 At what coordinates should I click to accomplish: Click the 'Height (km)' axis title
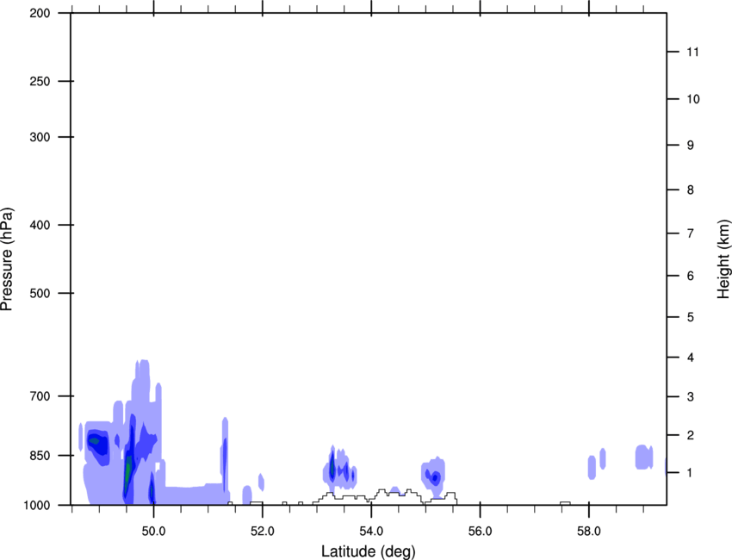[x=723, y=258]
